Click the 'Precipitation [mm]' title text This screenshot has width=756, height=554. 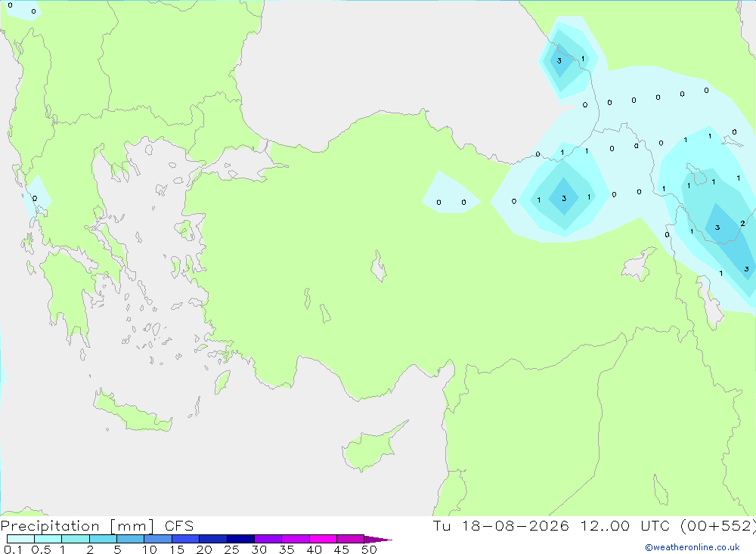point(77,526)
